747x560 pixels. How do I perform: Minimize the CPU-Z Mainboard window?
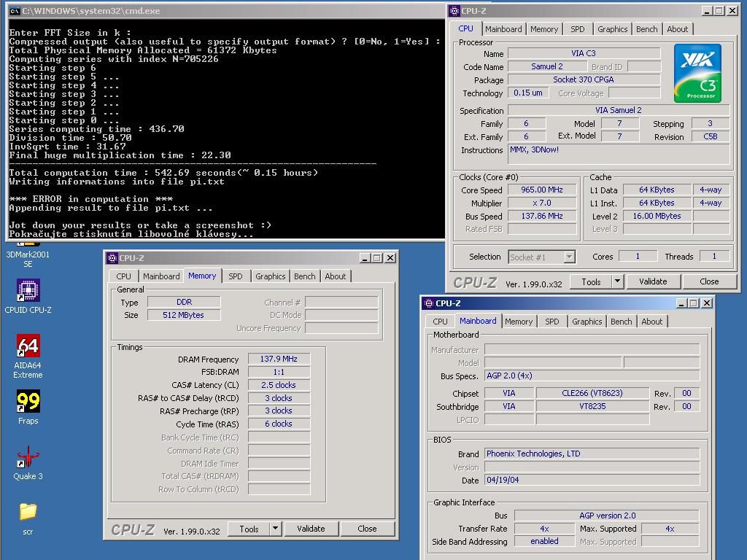(x=682, y=303)
